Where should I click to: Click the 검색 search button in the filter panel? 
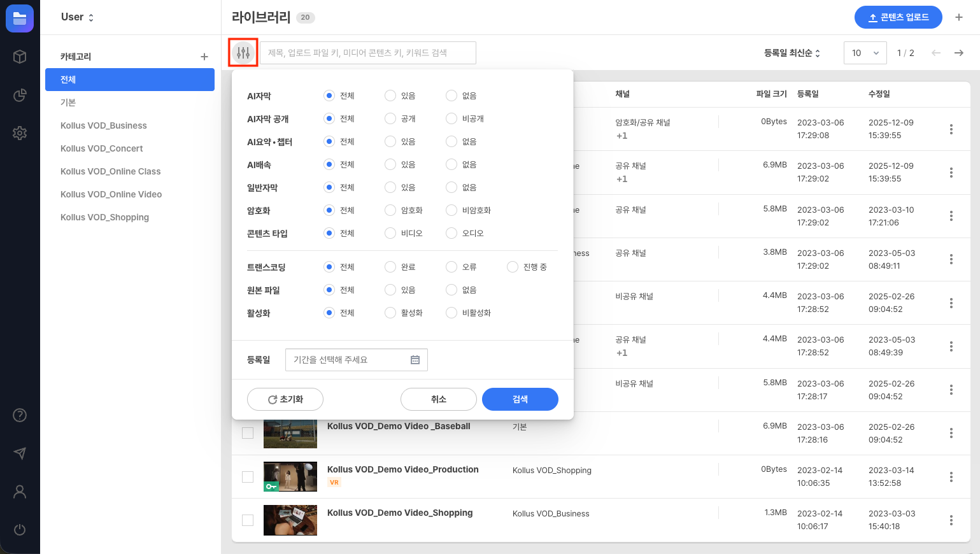pyautogui.click(x=520, y=399)
